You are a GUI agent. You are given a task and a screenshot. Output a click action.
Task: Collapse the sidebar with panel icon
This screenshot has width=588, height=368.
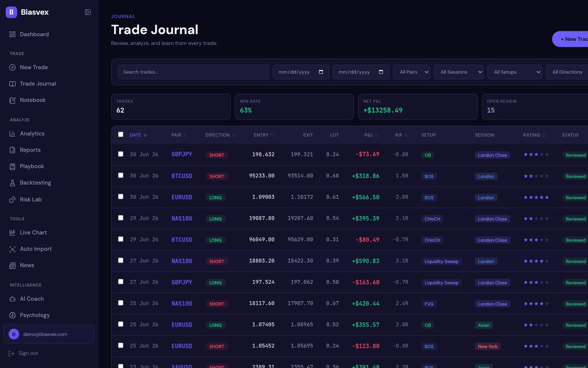click(x=88, y=12)
